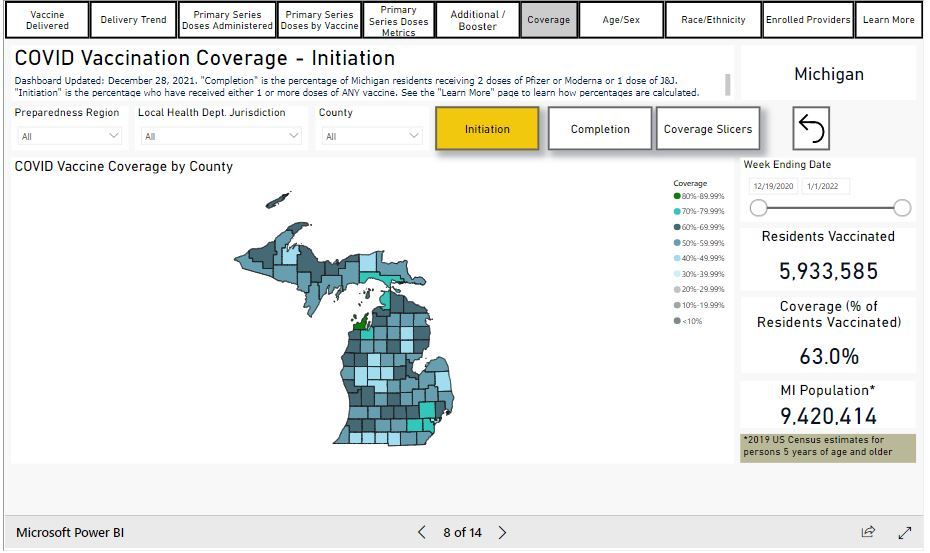
Task: Open the Learn More page
Action: (x=888, y=20)
